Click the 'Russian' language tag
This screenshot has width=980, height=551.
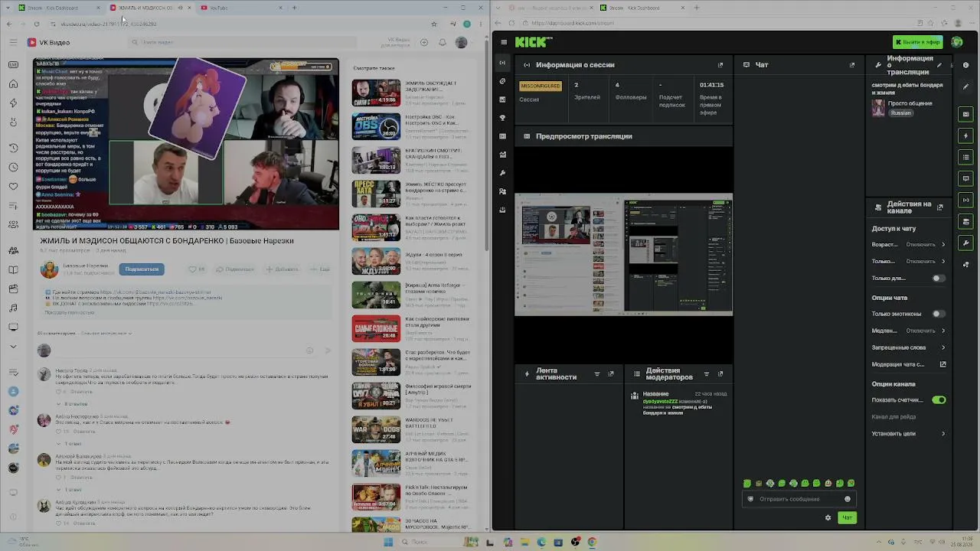[901, 113]
